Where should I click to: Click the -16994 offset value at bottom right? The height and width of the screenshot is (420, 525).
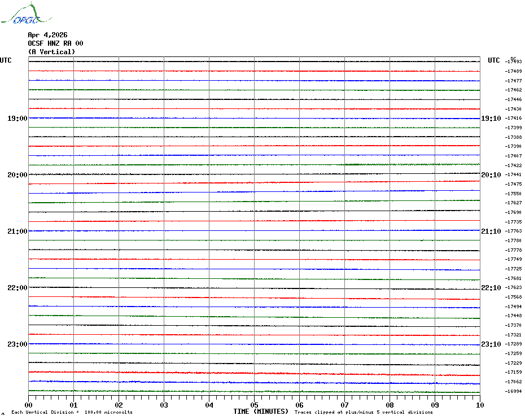coord(514,391)
